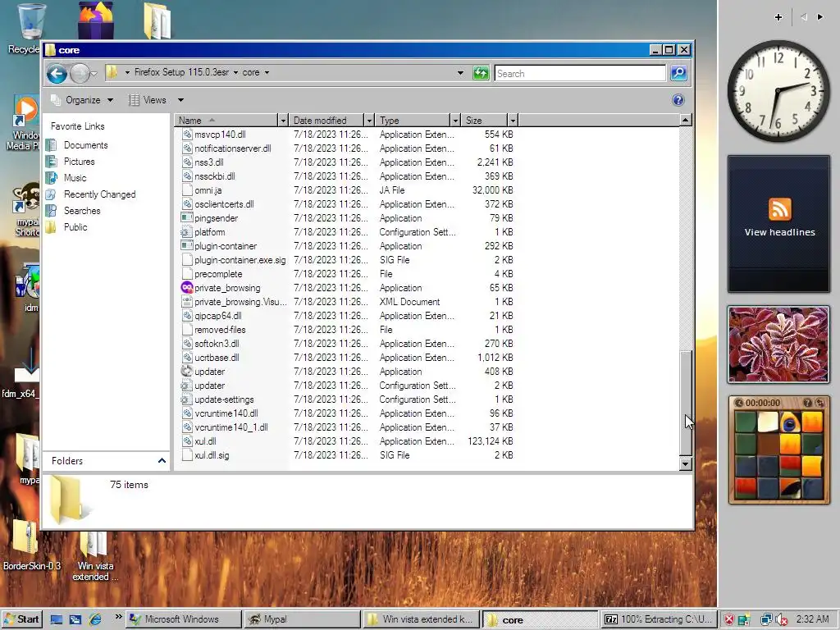Open Music in Favorite Links
Image resolution: width=840 pixels, height=630 pixels.
point(75,178)
